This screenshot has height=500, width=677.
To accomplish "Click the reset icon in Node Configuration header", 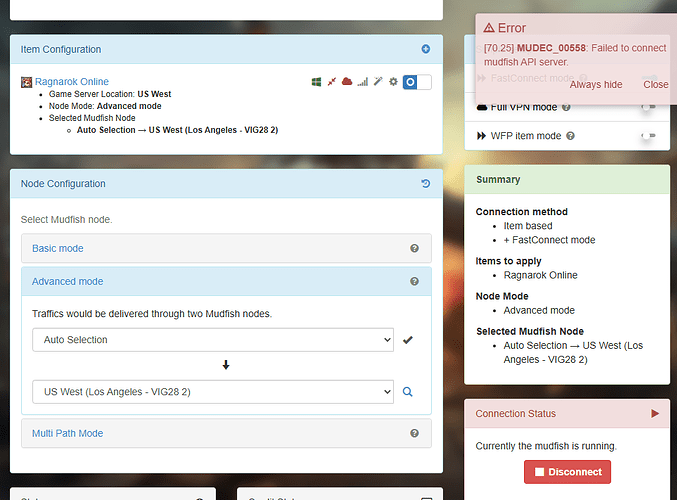I will (x=426, y=184).
